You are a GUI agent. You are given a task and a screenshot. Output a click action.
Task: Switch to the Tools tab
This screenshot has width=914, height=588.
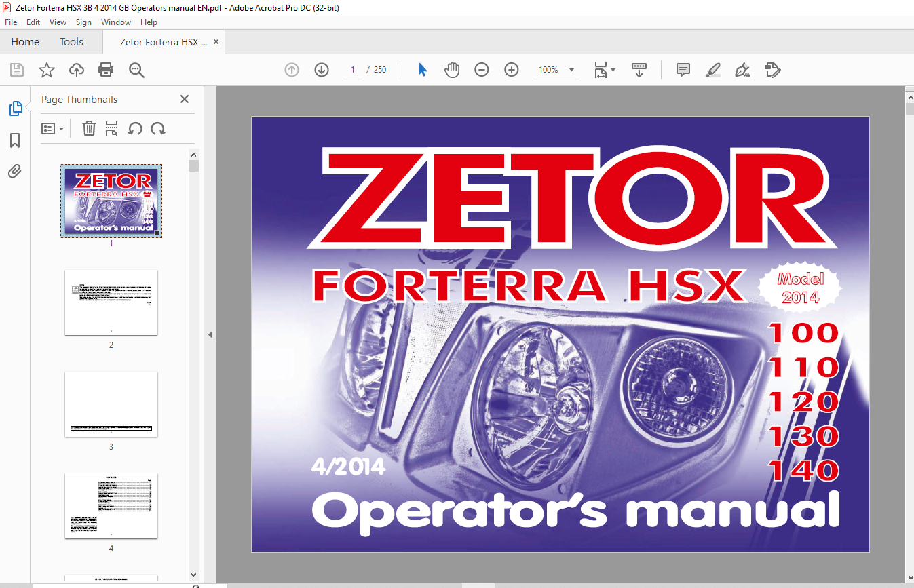(71, 42)
